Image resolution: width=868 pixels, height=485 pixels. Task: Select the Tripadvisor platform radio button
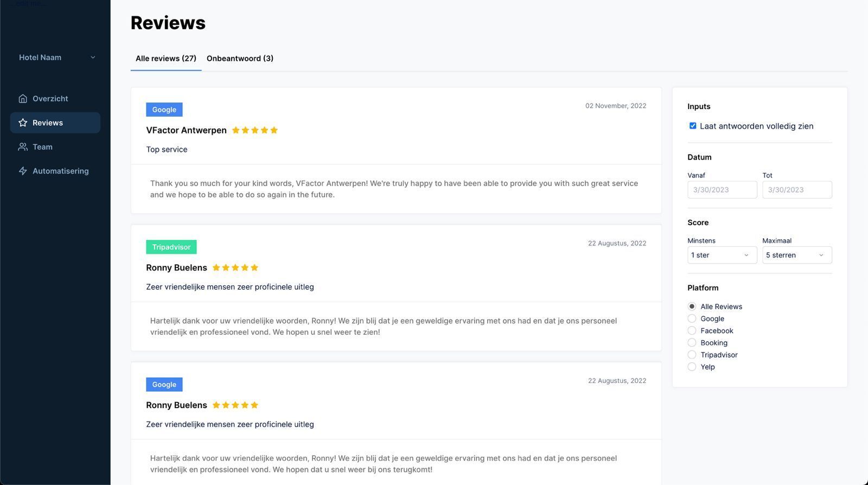pos(692,355)
